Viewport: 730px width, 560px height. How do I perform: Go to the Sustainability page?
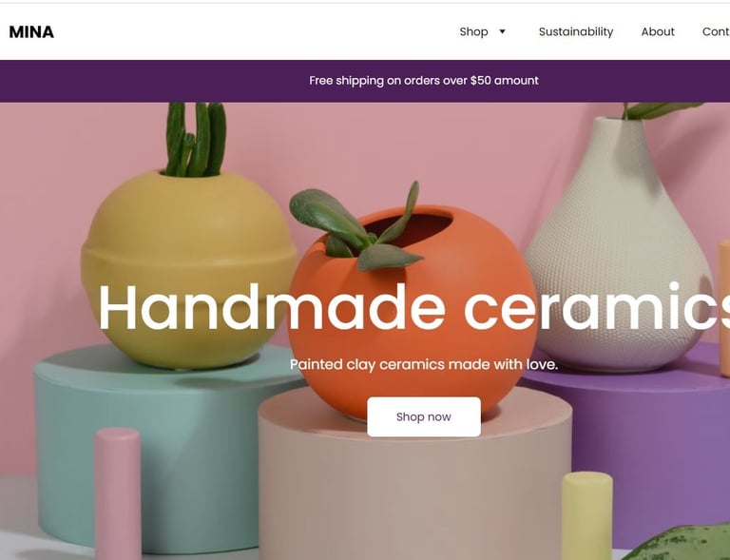click(x=576, y=31)
